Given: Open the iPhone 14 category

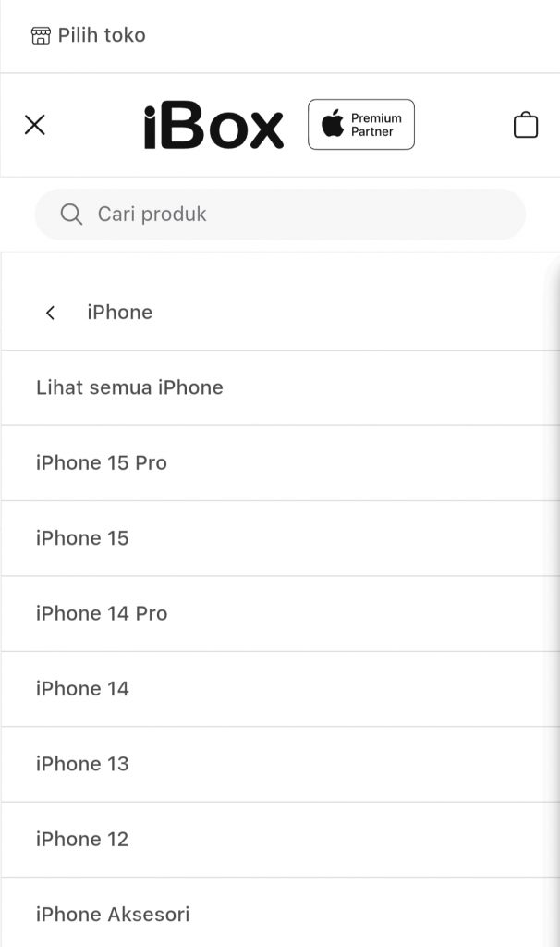Looking at the screenshot, I should click(x=280, y=689).
